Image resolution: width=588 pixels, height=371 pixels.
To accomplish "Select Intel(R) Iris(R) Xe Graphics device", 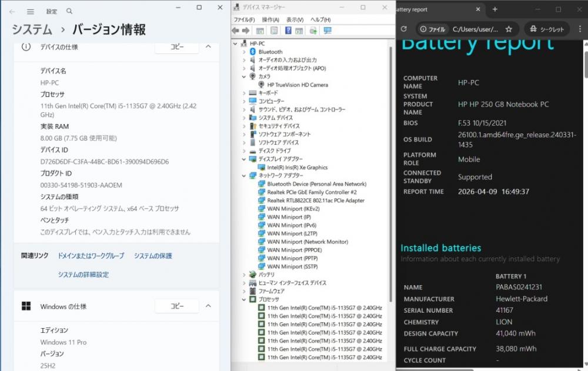I will click(297, 168).
